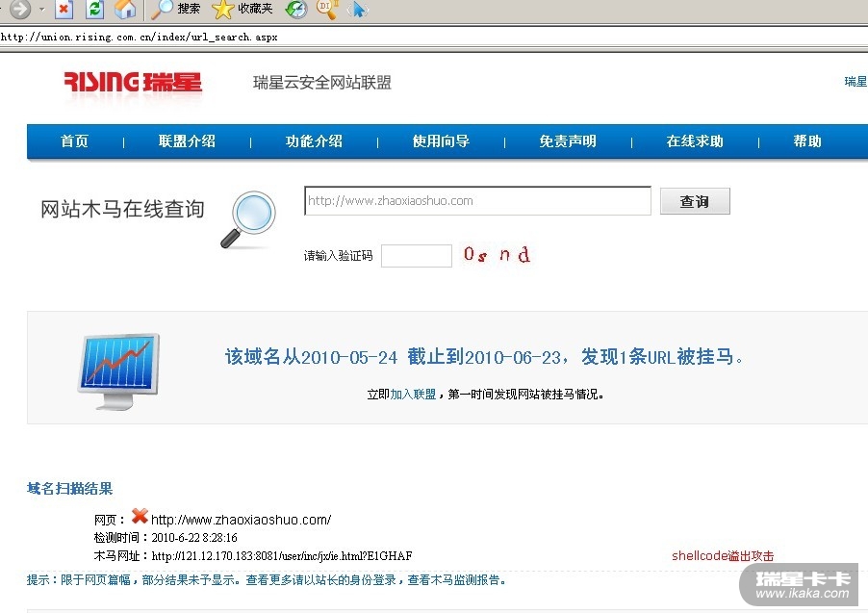Click the website URL query input field
868x613 pixels.
(477, 200)
